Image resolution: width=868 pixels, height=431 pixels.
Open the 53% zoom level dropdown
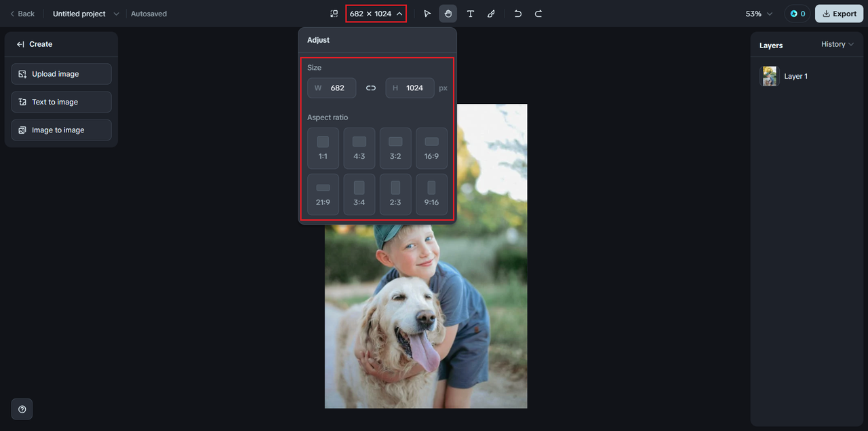pos(759,14)
